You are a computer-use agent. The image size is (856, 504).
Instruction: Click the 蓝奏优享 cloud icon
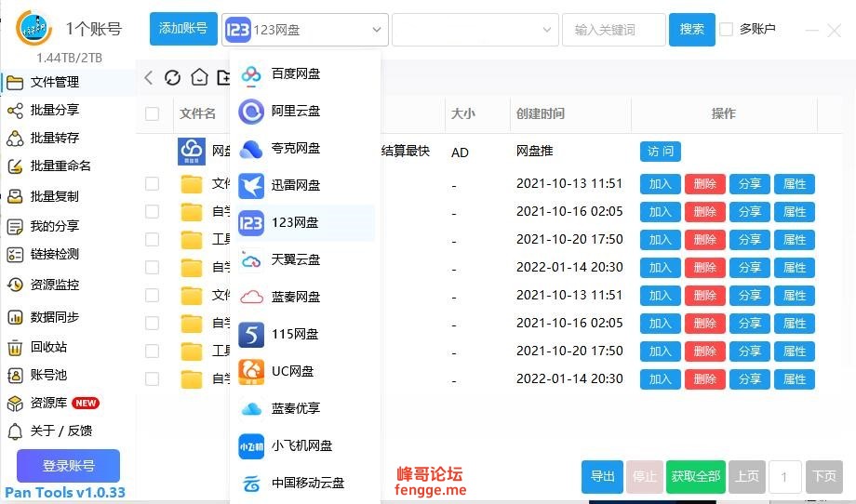(x=251, y=408)
